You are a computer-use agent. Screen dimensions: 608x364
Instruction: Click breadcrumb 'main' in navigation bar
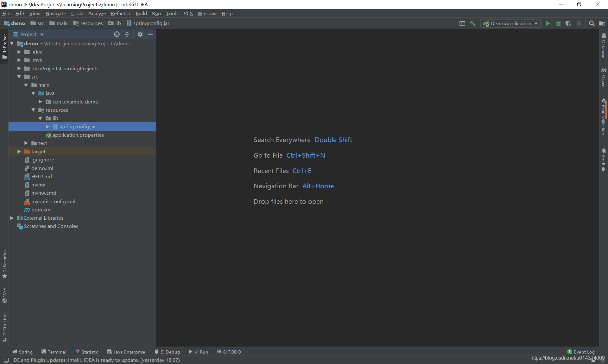(59, 23)
